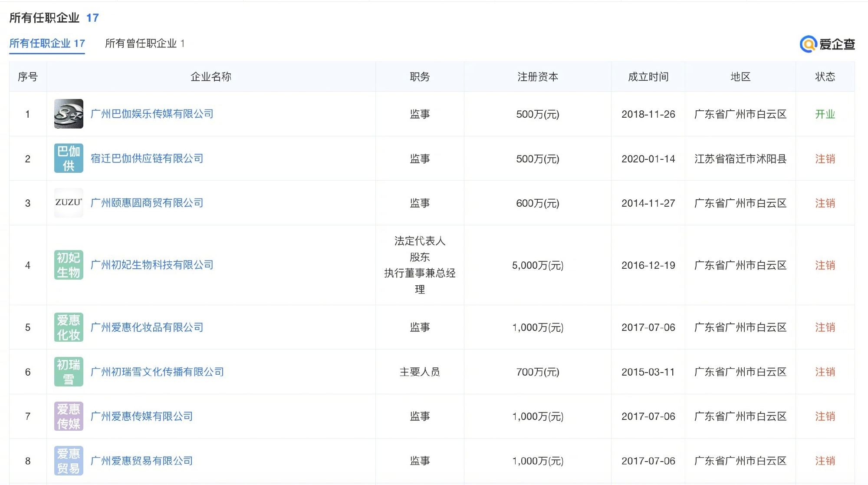The width and height of the screenshot is (868, 485).
Task: Open 宿迁巴伽供应链有限公司 company link
Action: (147, 158)
